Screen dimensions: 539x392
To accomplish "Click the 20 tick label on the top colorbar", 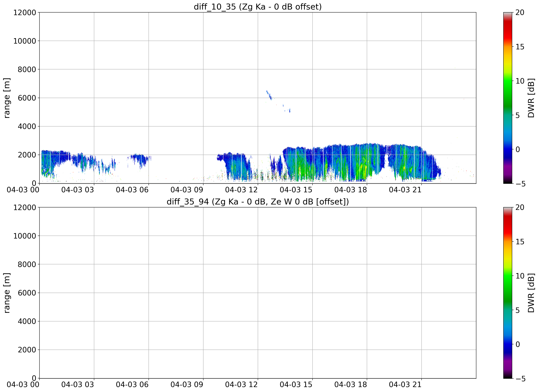I will pos(520,12).
